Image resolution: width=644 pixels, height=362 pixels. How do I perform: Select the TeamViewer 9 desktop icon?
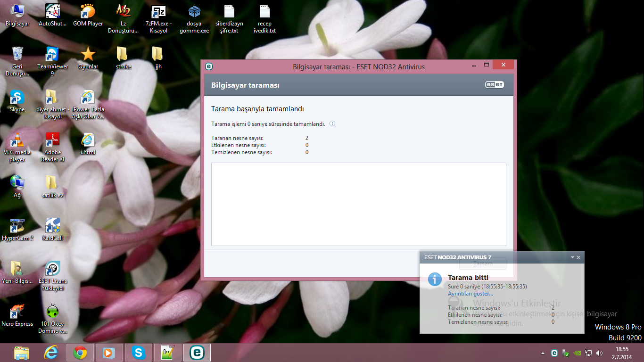point(52,61)
